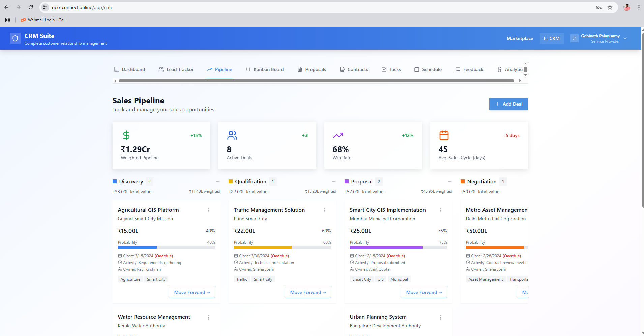644x336 pixels.
Task: Click the CRM Suite shield logo
Action: (x=15, y=38)
